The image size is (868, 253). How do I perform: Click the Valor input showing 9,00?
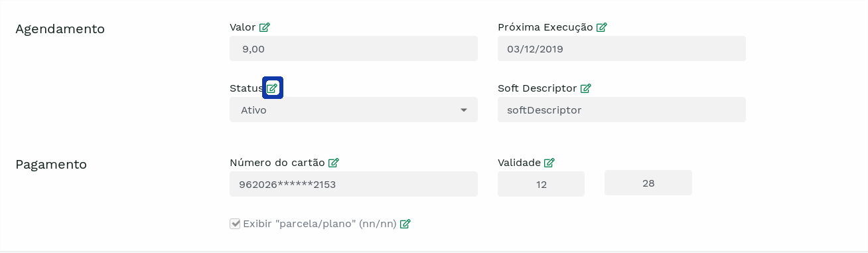(x=354, y=48)
